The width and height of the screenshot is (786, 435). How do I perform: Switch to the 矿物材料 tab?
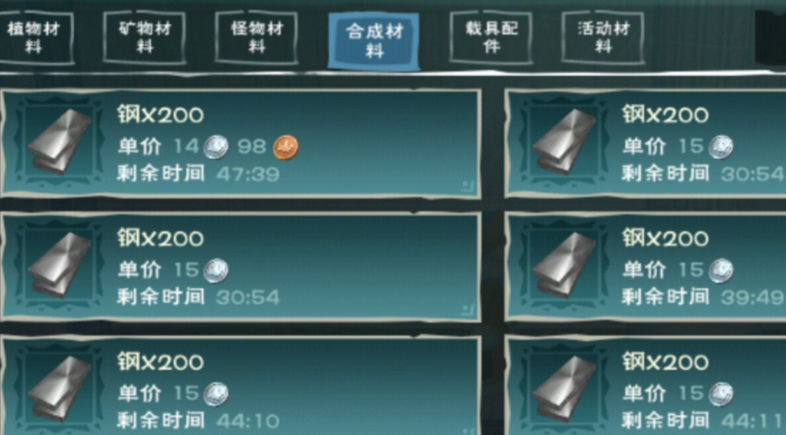tap(144, 38)
